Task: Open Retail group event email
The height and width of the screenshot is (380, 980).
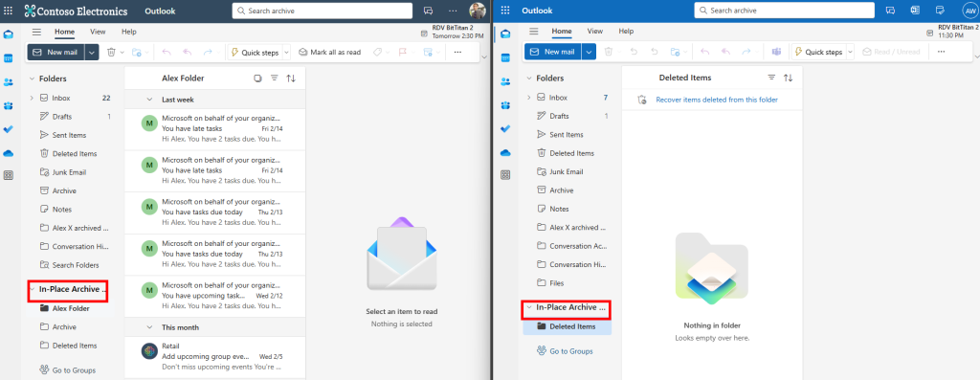Action: [214, 356]
